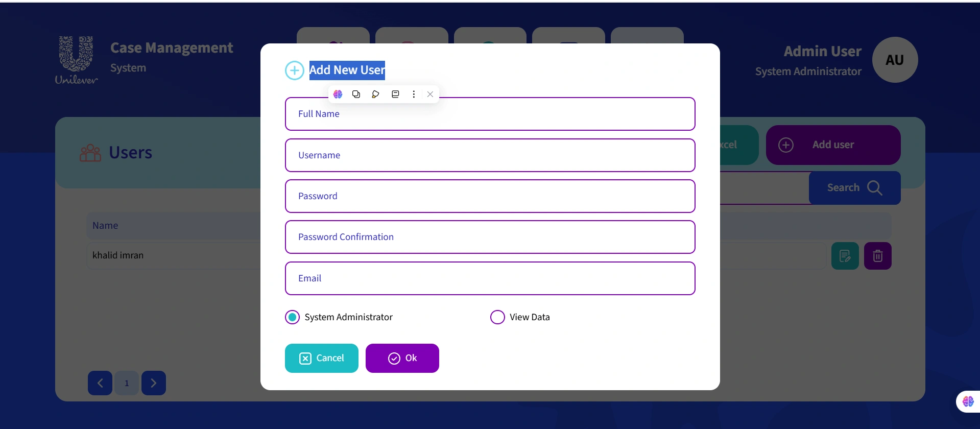Image resolution: width=980 pixels, height=429 pixels.
Task: Click the Users group icon
Action: pyautogui.click(x=90, y=152)
